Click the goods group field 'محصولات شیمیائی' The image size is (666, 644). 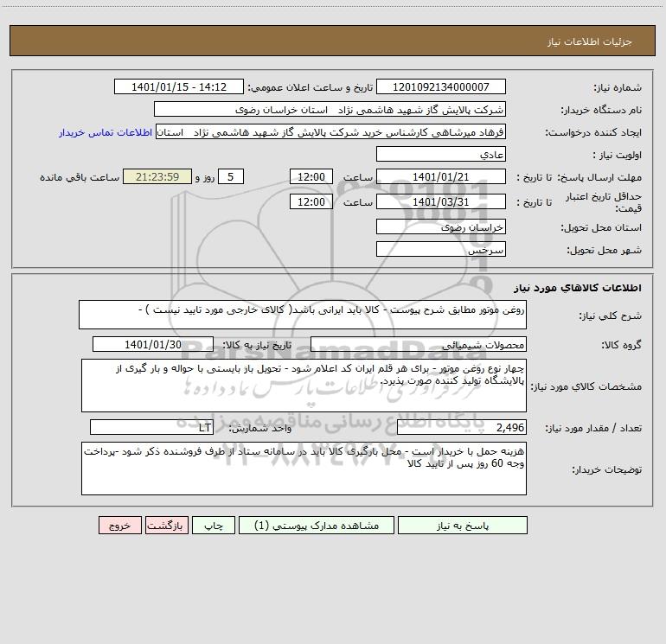419,344
